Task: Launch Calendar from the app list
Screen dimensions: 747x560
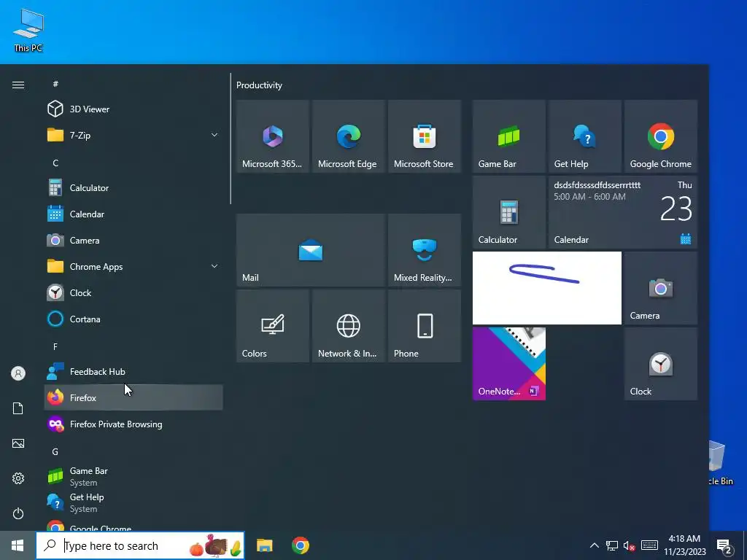Action: click(133, 214)
